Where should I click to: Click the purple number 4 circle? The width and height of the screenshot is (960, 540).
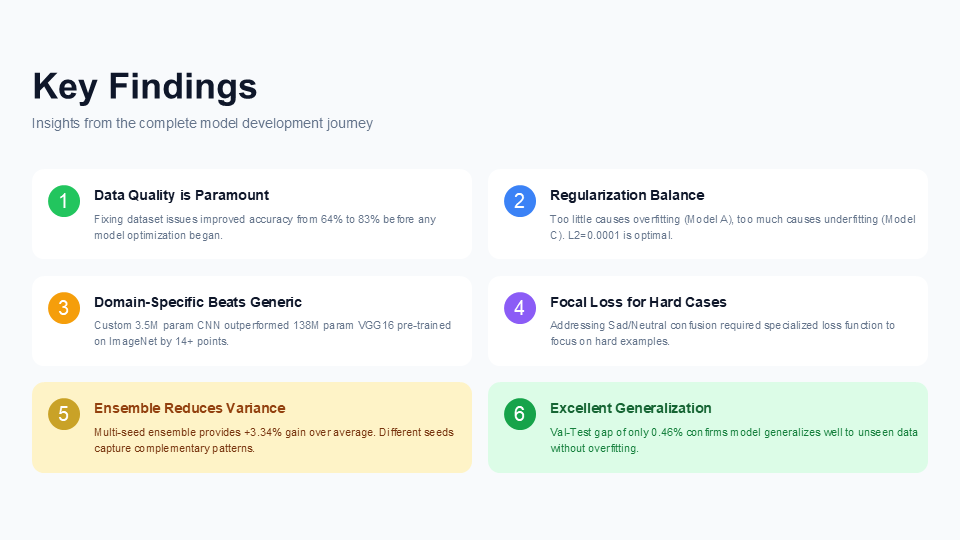click(x=520, y=307)
